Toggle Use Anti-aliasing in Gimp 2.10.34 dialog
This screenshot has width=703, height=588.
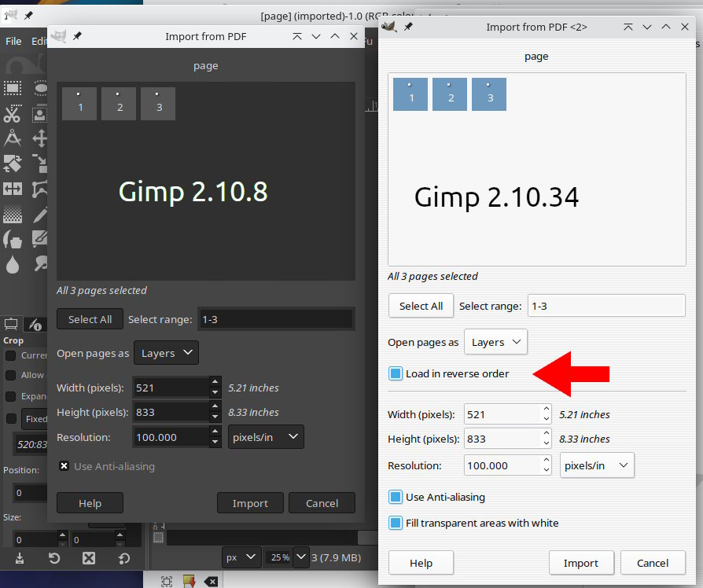[x=396, y=497]
